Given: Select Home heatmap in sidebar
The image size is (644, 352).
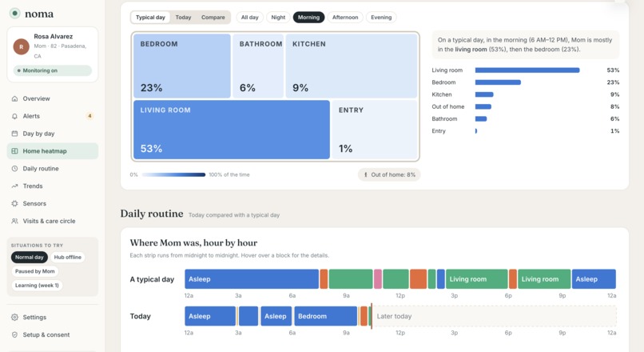Looking at the screenshot, I should click(x=53, y=151).
